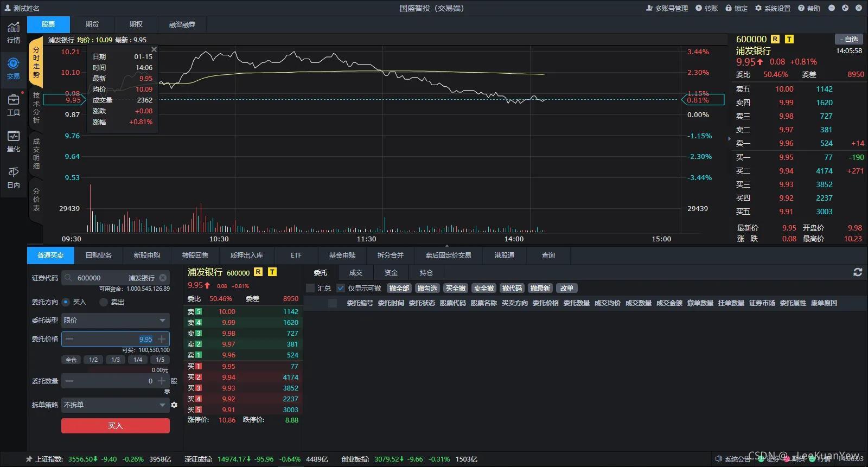Increase 委托价格 with the plus stepper
This screenshot has width=868, height=467.
(162, 339)
